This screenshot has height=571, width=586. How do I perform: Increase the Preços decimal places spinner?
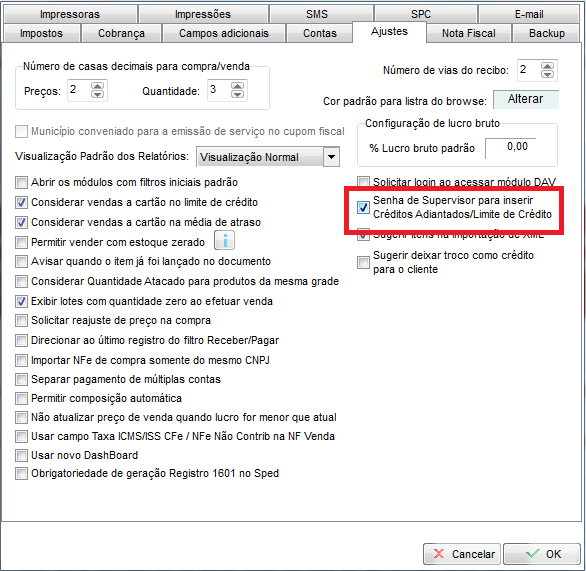pos(98,86)
